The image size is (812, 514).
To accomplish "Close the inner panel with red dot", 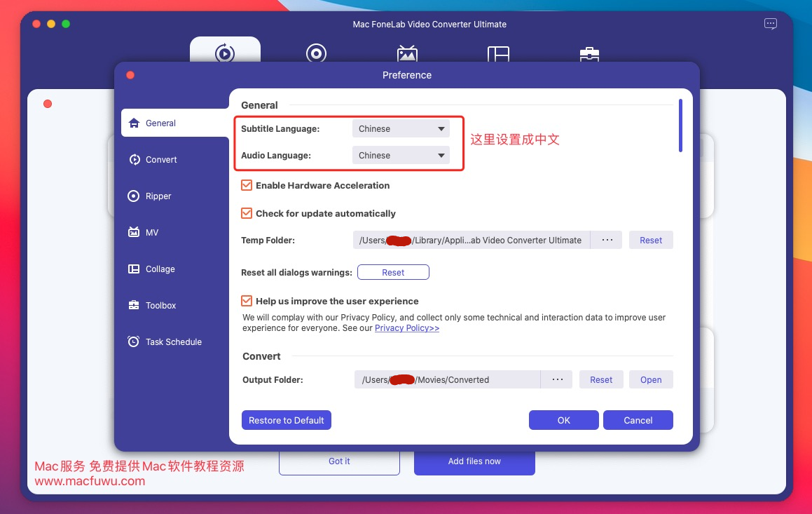I will click(x=48, y=104).
